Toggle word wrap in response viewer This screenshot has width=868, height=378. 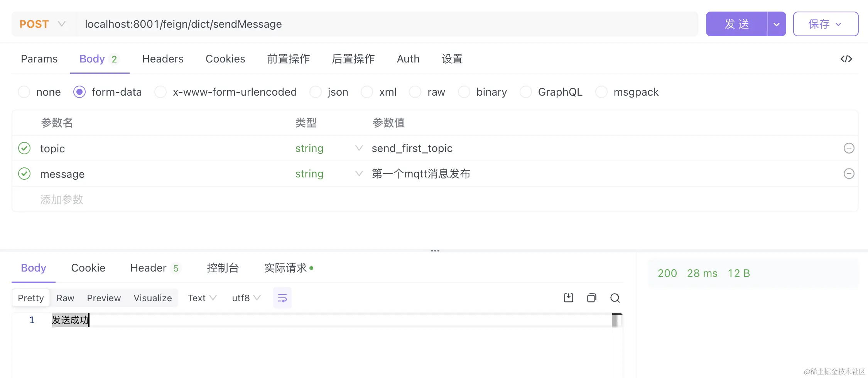coord(282,298)
